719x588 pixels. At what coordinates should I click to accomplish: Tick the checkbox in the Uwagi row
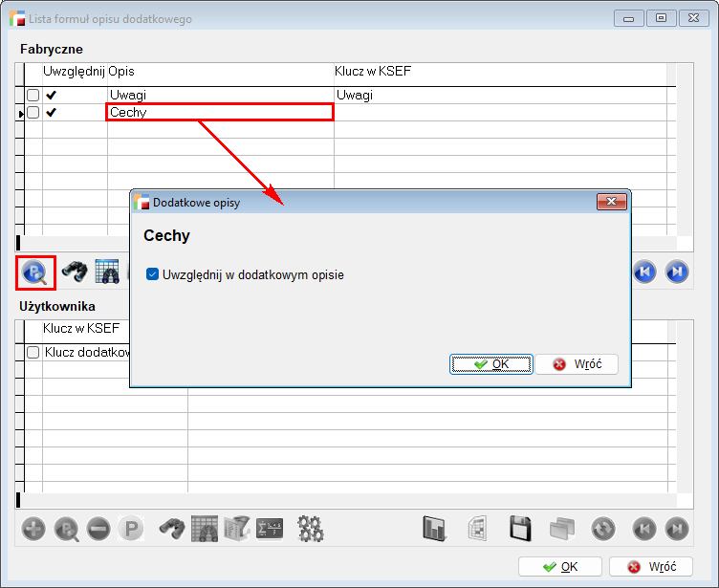[x=33, y=96]
